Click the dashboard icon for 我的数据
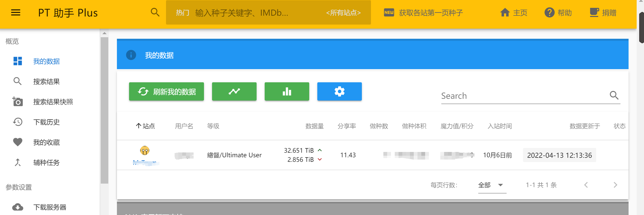 [18, 61]
